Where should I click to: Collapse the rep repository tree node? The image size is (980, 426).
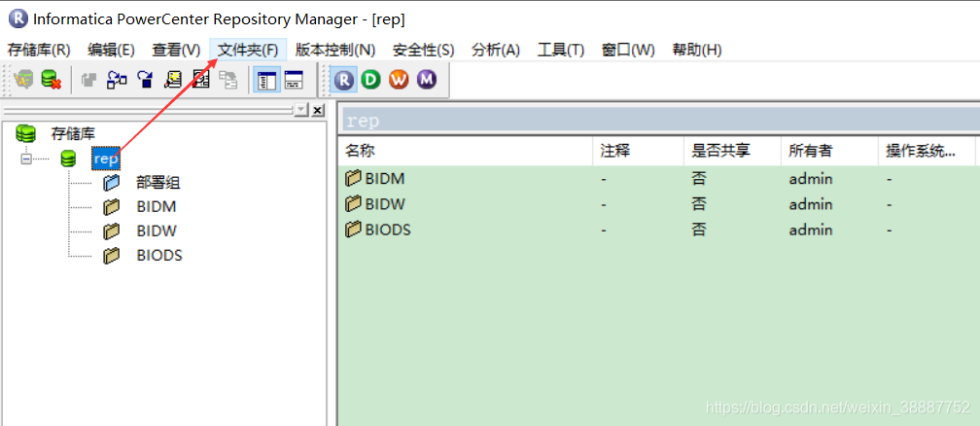[26, 159]
